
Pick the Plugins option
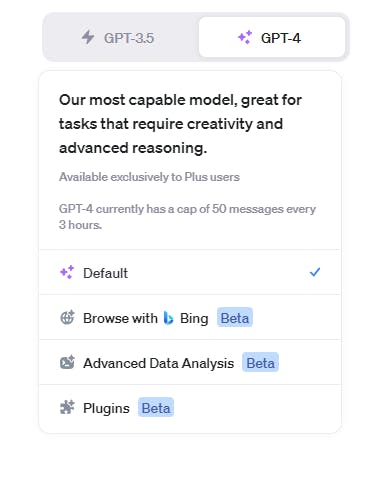tap(190, 408)
